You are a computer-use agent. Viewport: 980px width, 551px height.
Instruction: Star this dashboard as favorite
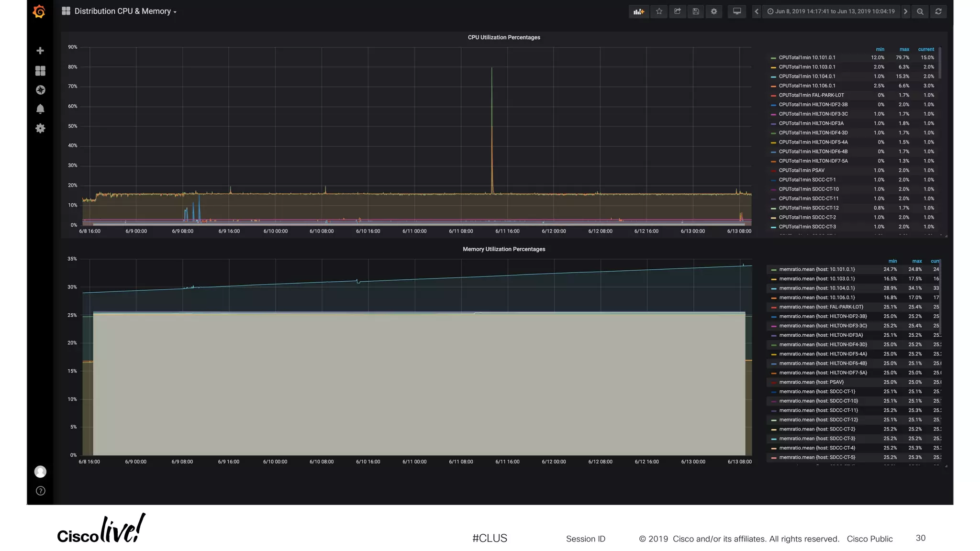coord(659,11)
